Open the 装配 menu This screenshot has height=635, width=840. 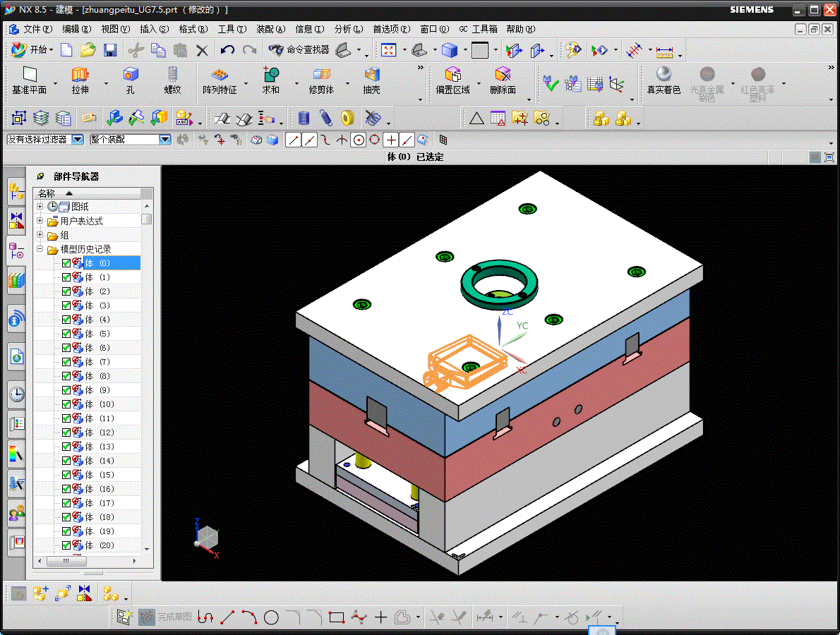270,29
